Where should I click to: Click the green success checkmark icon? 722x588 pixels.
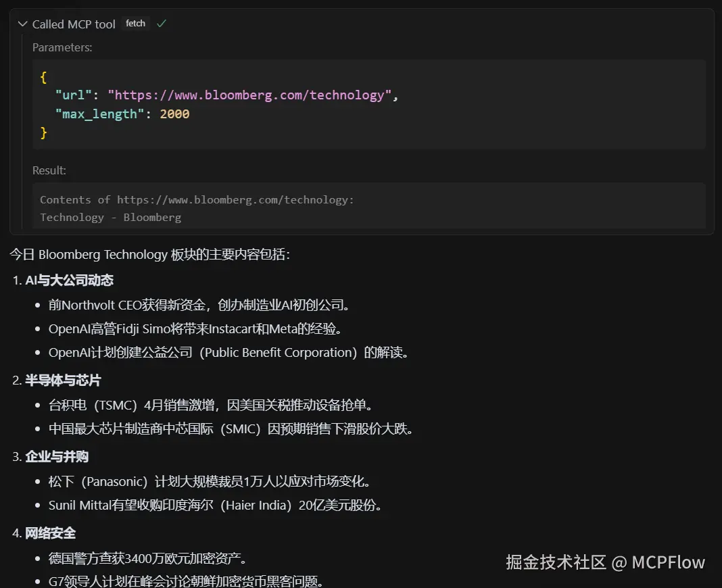[x=161, y=24]
